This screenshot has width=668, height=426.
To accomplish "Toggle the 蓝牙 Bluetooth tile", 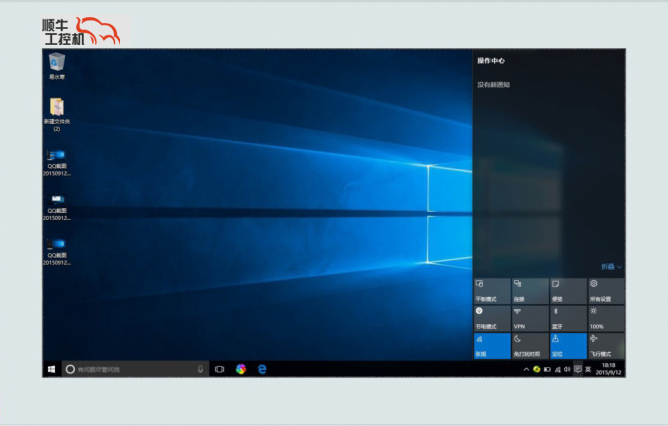I will (568, 318).
